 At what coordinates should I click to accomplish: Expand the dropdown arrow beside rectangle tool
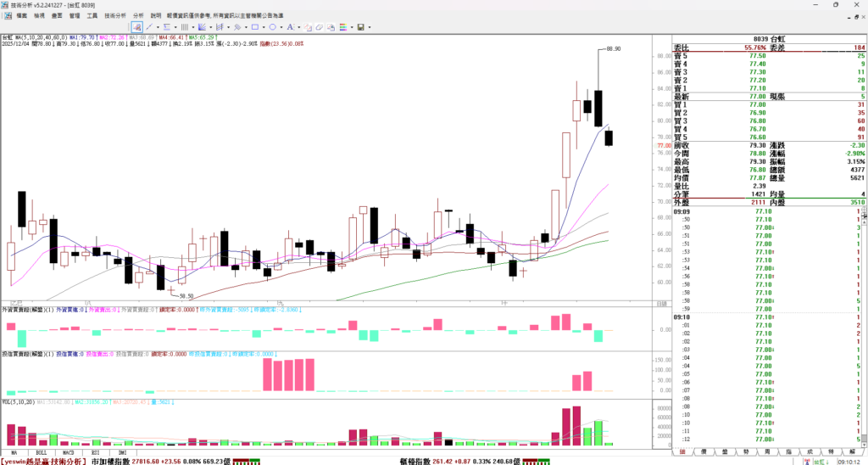264,27
